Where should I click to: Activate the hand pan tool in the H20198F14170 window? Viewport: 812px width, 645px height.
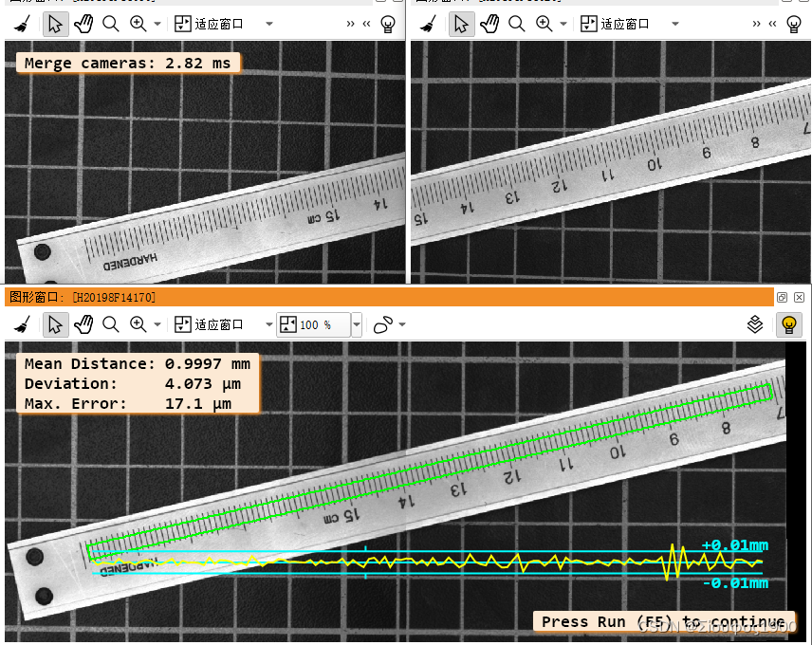pyautogui.click(x=83, y=325)
